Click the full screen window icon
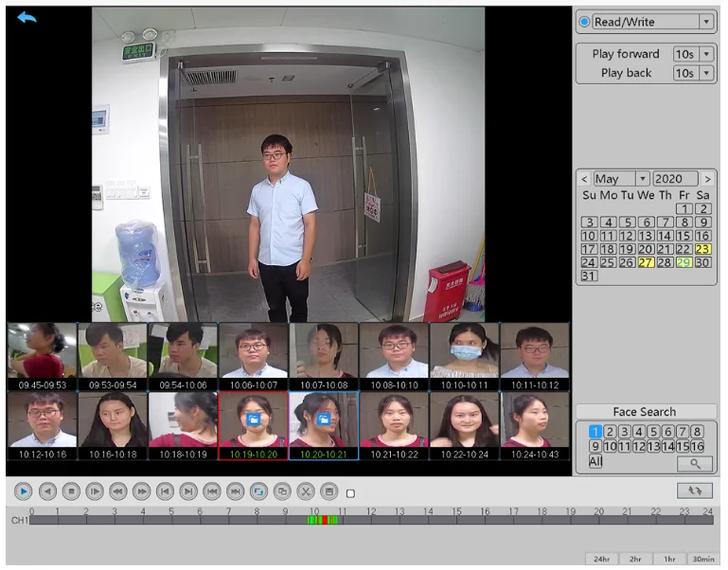This screenshot has height=570, width=728. pyautogui.click(x=282, y=491)
